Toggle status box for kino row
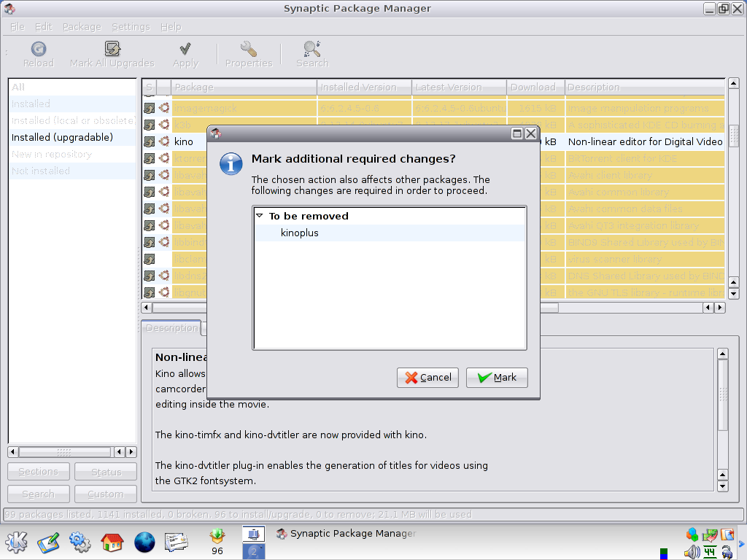The height and width of the screenshot is (560, 747). [149, 141]
